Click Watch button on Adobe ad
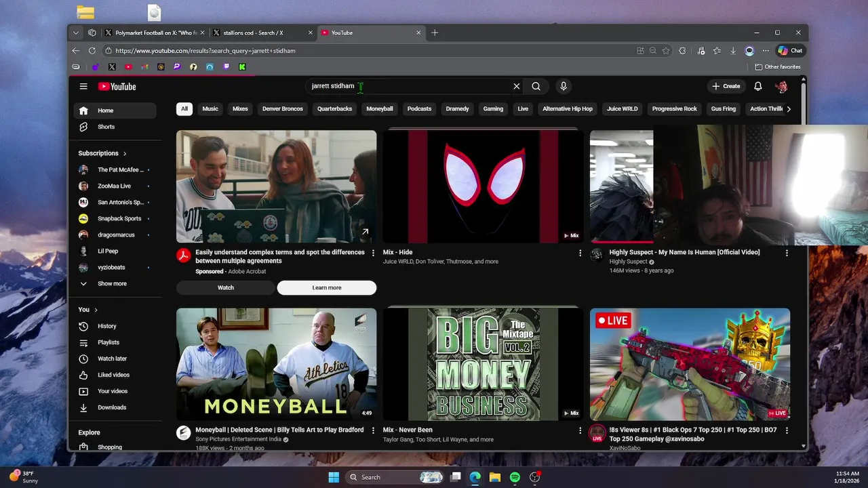Screen dimensions: 868x488 click(x=226, y=287)
